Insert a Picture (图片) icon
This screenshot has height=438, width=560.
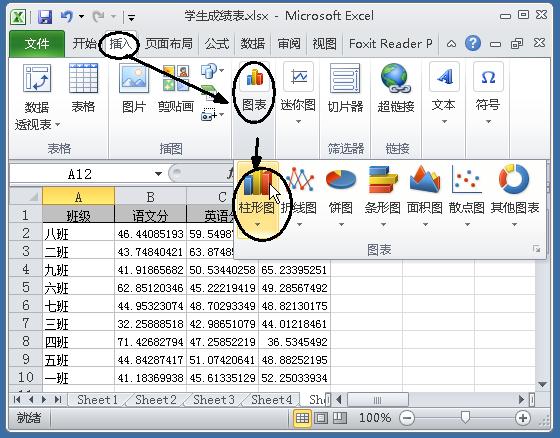134,78
